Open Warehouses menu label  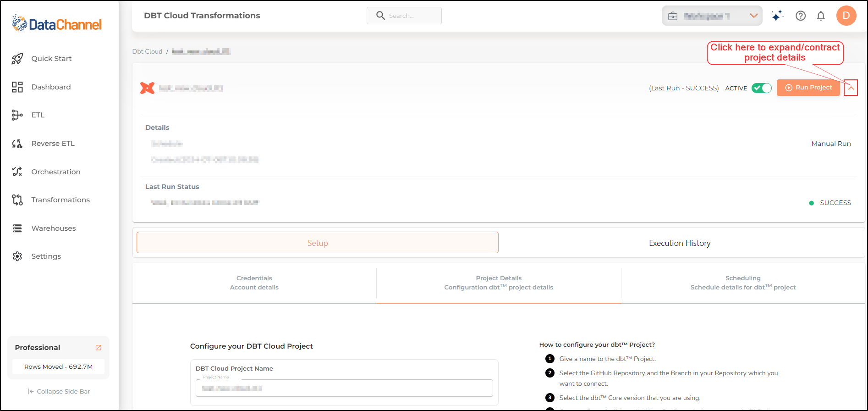[x=54, y=228]
